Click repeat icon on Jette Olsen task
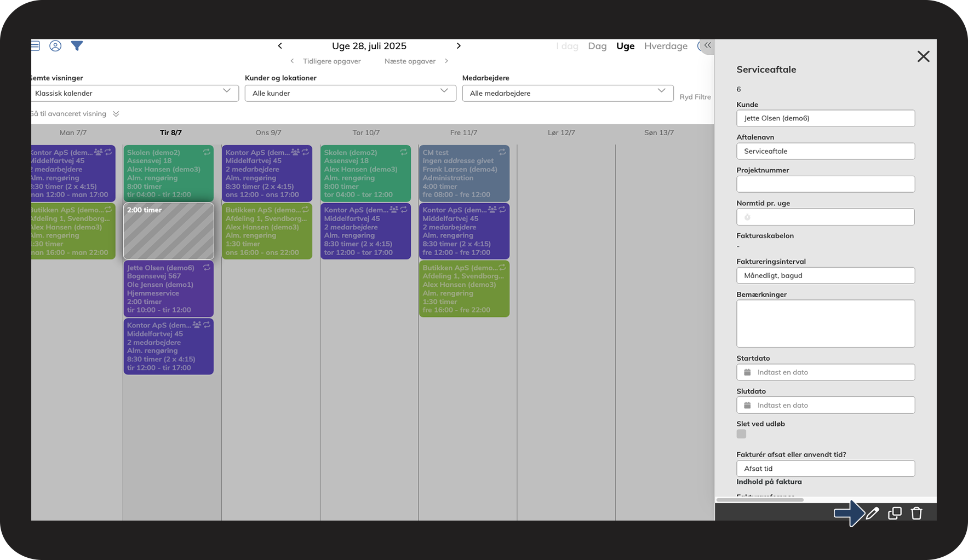 point(207,268)
